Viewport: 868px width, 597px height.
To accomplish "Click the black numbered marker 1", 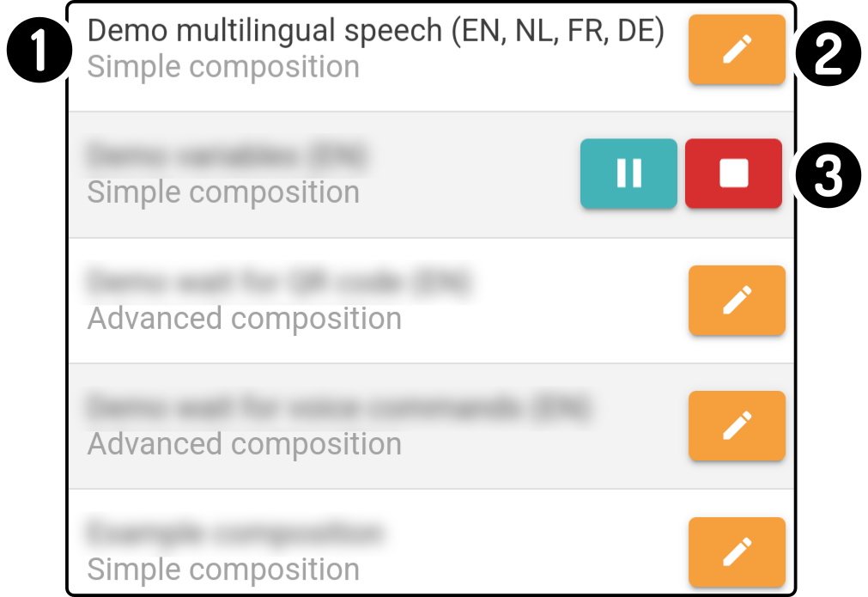I will [39, 51].
